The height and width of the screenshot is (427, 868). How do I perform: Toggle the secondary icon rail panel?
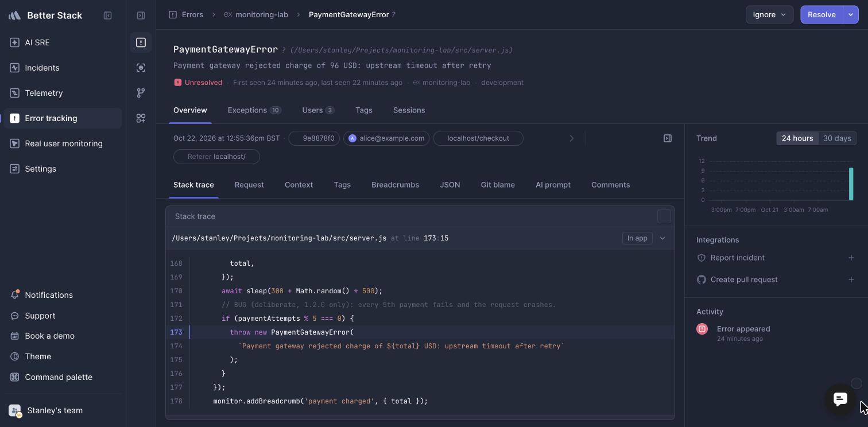pyautogui.click(x=141, y=15)
